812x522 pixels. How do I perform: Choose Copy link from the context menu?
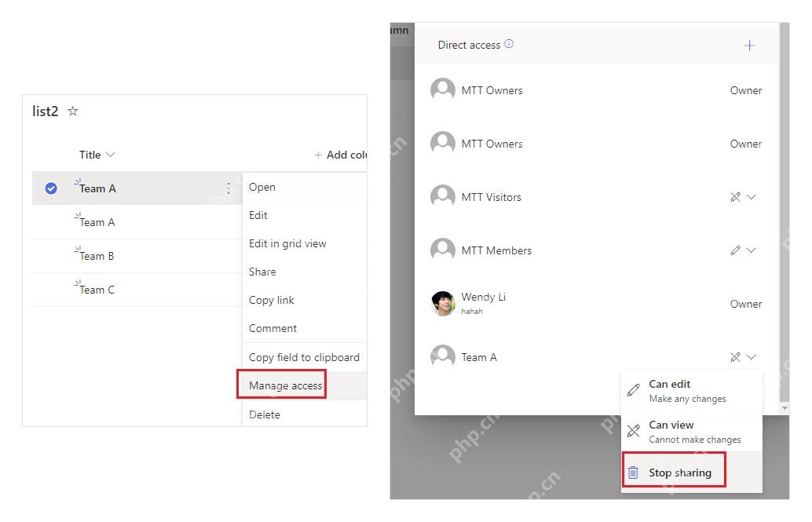pos(305,300)
